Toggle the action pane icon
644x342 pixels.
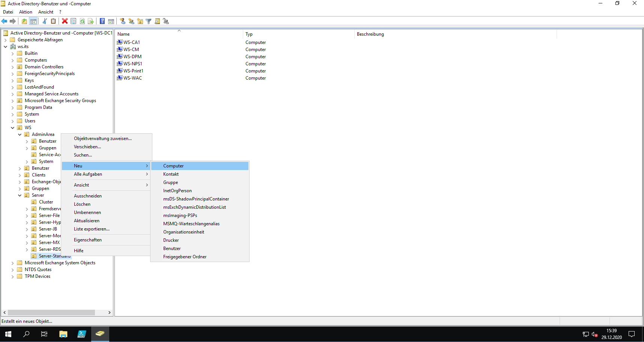111,21
